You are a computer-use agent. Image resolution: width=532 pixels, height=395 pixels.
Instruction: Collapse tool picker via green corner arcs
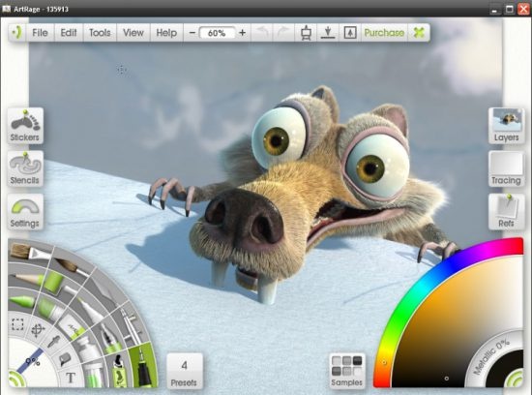pyautogui.click(x=16, y=379)
